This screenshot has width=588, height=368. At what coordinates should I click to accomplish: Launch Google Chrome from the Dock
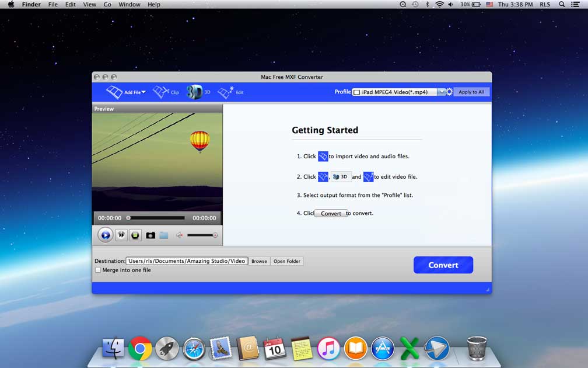coord(140,349)
